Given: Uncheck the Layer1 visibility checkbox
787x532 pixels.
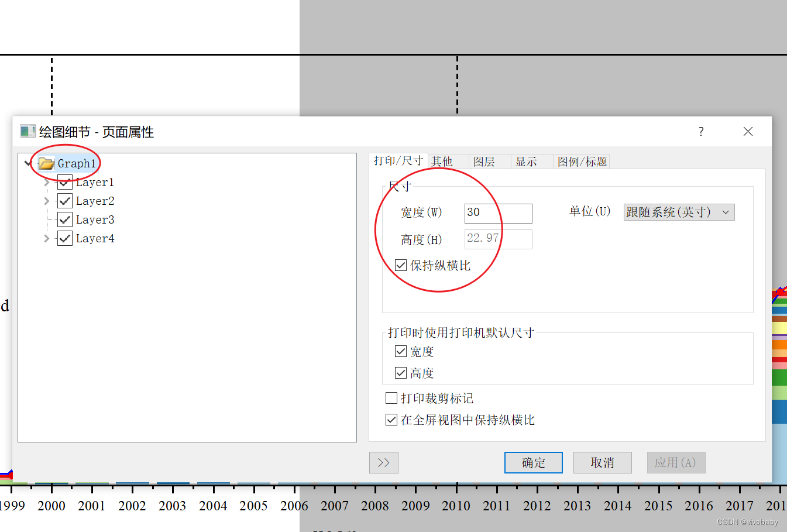Looking at the screenshot, I should pos(64,182).
